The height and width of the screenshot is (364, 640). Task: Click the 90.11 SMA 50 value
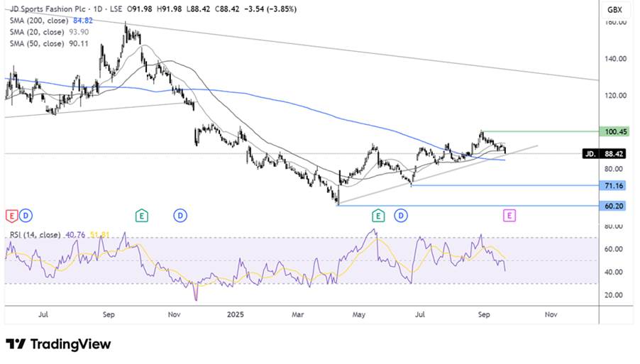tap(79, 43)
